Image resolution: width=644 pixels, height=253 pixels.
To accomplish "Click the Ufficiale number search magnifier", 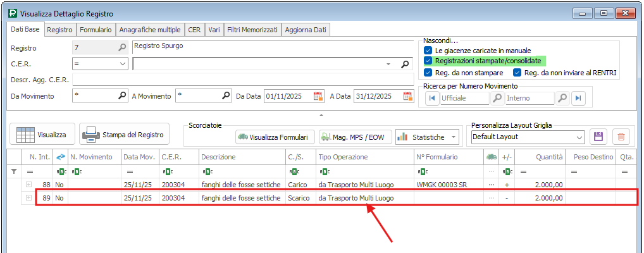I will 498,98.
